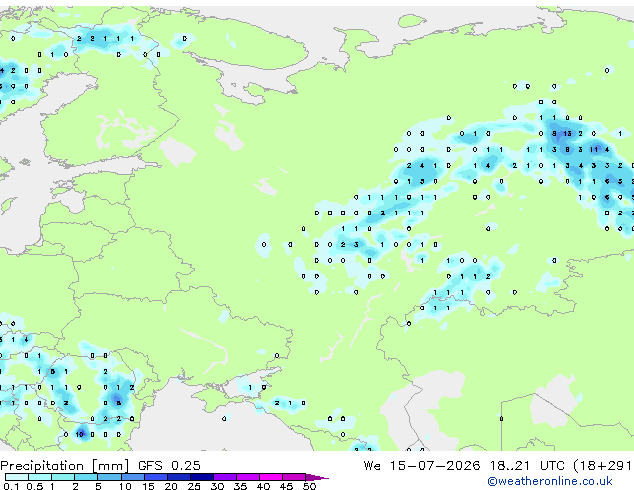
Task: Click the '18..21 UTC' time label
Action: point(527,466)
